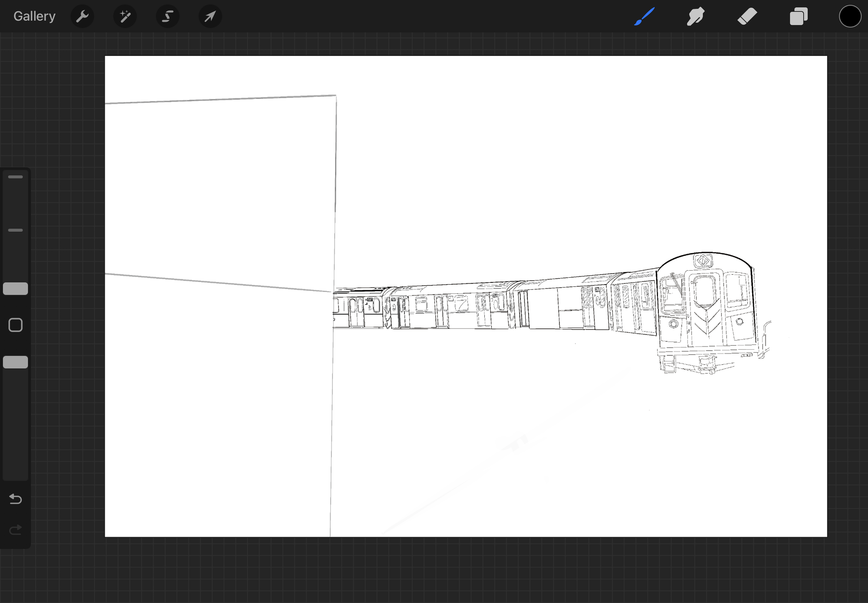Tap the square modify button in sidebar

(16, 325)
